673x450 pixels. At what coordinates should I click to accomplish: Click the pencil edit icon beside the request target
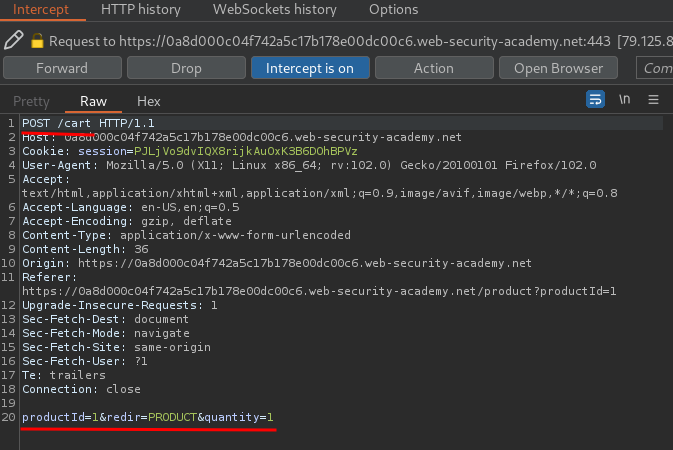[x=13, y=40]
